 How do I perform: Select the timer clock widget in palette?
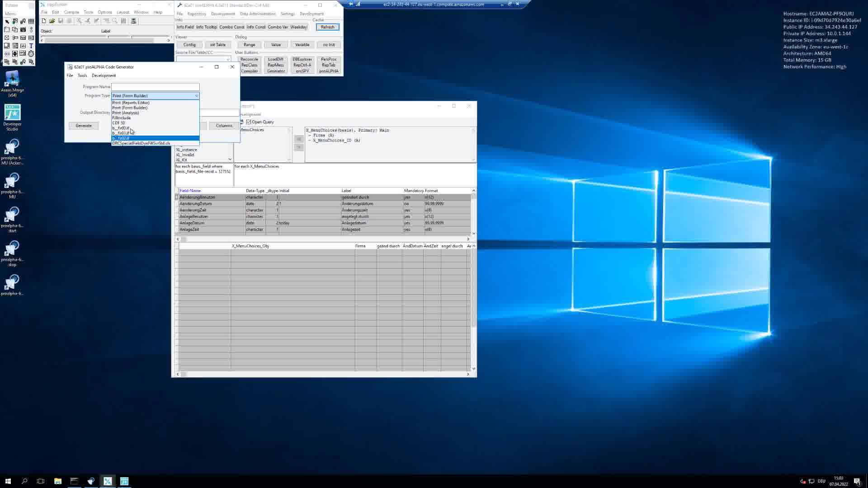[x=31, y=54]
